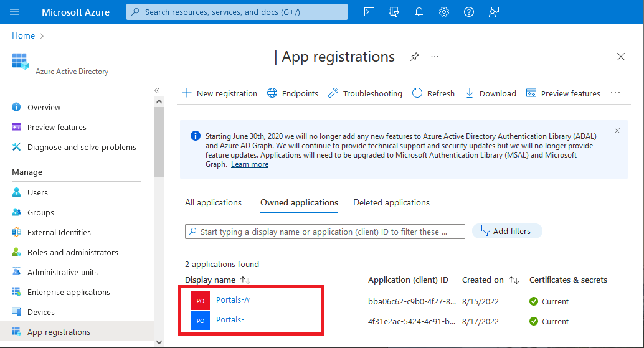Click Application (client) ID column header

(x=408, y=280)
